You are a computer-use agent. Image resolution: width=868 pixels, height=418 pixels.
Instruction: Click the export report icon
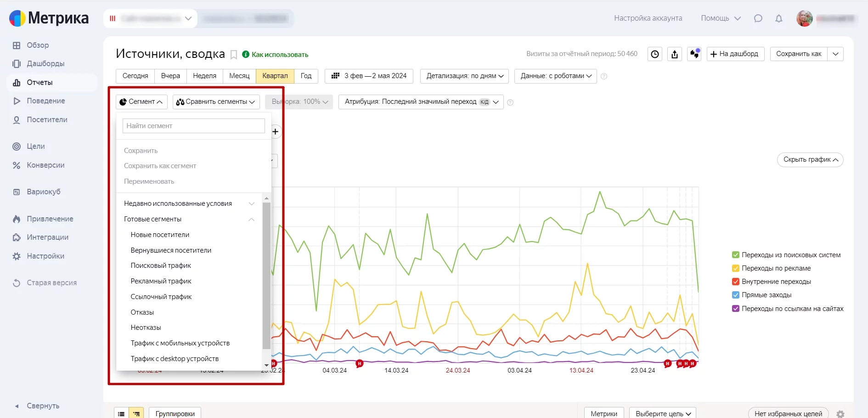674,54
